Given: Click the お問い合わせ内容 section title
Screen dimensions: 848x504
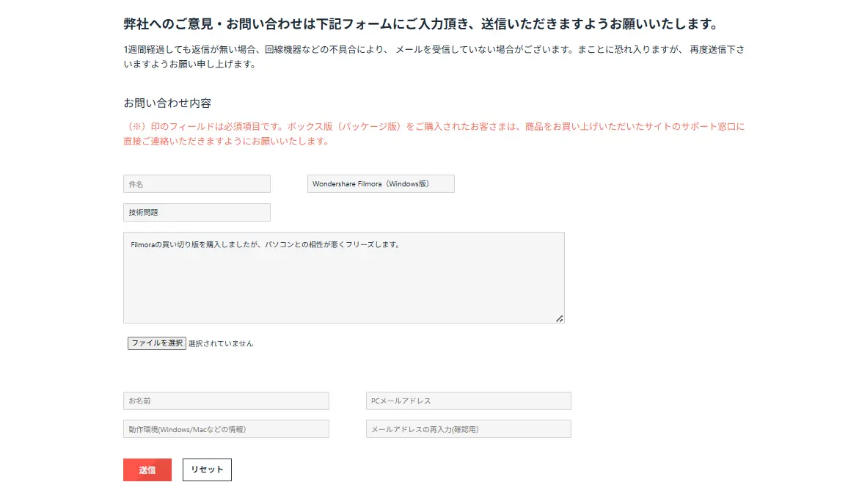Looking at the screenshot, I should 167,103.
